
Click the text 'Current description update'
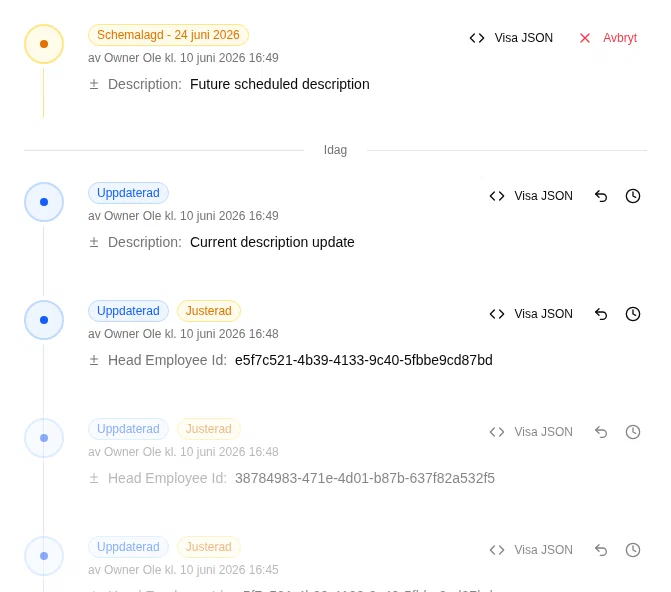[x=272, y=242]
